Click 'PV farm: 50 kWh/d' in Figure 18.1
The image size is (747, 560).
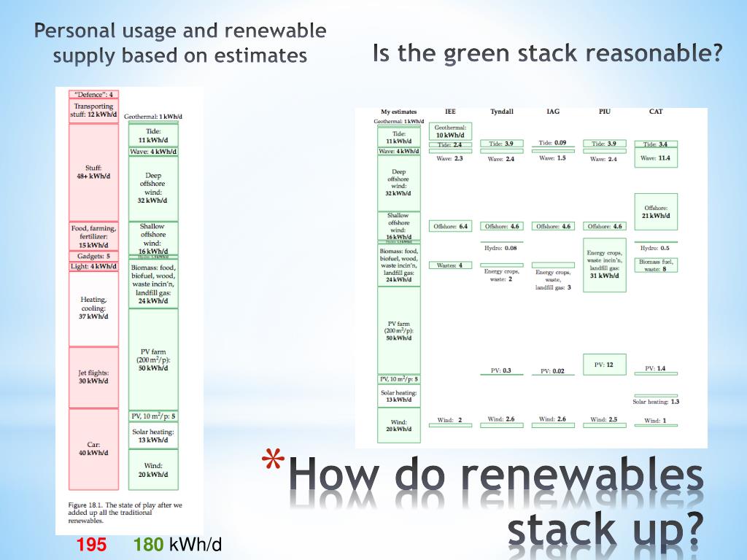click(x=153, y=359)
